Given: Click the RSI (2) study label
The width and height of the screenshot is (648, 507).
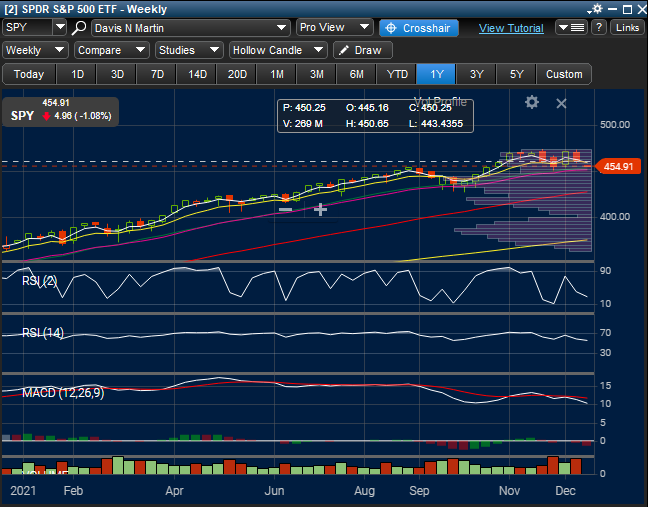Looking at the screenshot, I should tap(40, 281).
